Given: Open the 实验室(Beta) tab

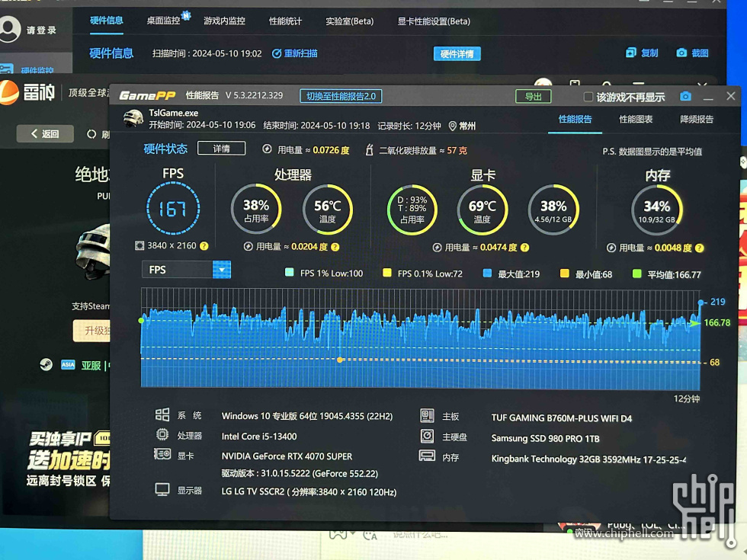Looking at the screenshot, I should click(350, 21).
